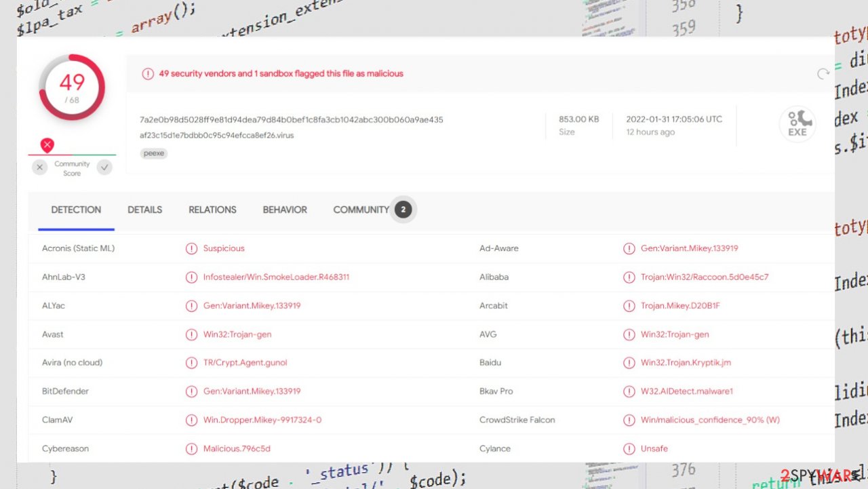Click Trojan.Mikey.D20B1F detection
This screenshot has height=489, width=868.
tap(680, 306)
